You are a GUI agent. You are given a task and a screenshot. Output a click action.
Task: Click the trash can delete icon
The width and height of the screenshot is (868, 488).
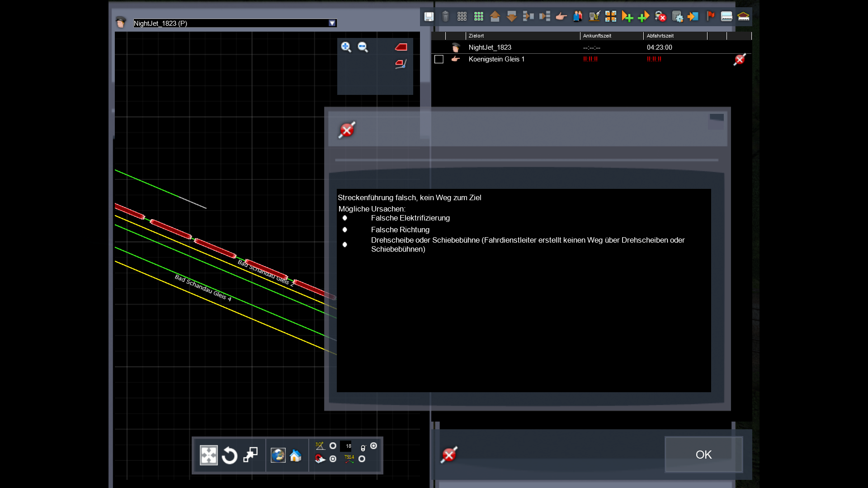point(445,17)
